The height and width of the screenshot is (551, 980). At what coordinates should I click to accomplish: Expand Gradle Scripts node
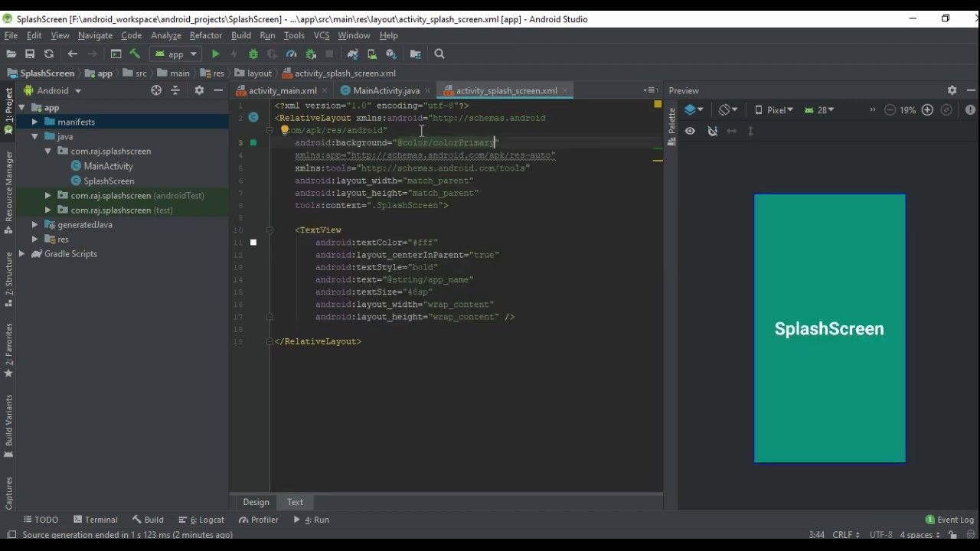21,253
